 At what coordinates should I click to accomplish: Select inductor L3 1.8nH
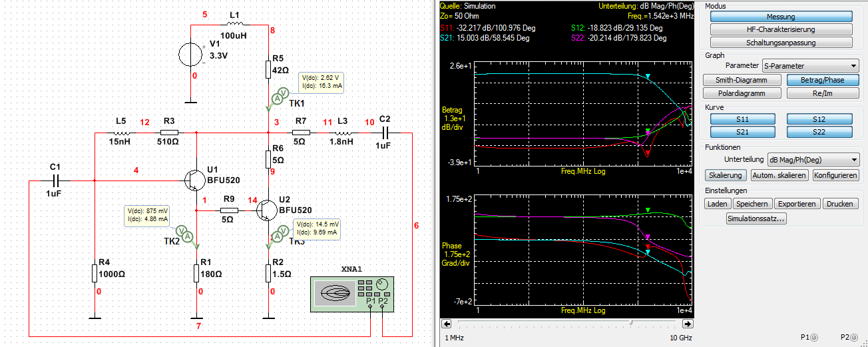pyautogui.click(x=343, y=133)
